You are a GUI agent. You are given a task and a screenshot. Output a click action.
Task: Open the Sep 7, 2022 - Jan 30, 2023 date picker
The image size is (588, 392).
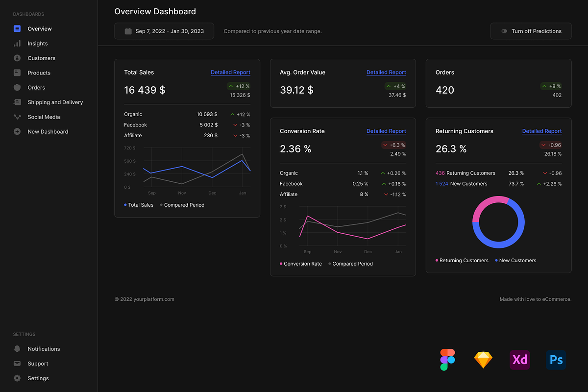(164, 31)
